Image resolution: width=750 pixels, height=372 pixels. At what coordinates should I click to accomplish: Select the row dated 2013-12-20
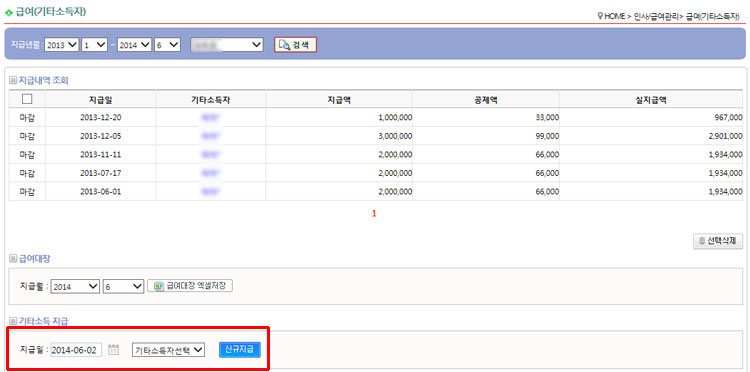pyautogui.click(x=376, y=117)
